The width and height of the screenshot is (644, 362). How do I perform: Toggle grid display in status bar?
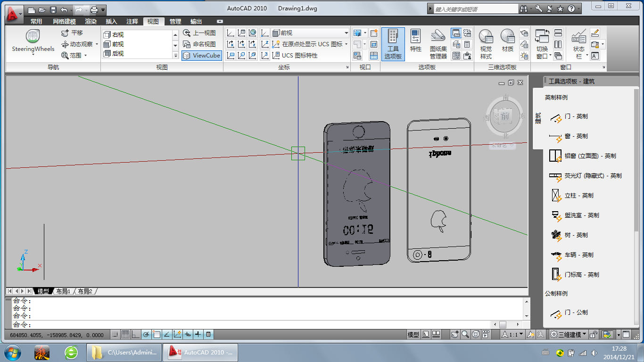125,335
